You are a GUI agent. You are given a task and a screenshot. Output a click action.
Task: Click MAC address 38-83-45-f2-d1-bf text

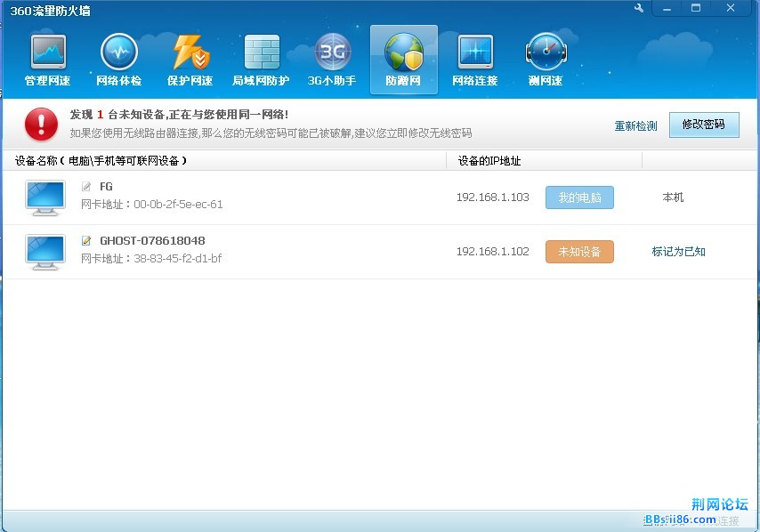point(177,259)
